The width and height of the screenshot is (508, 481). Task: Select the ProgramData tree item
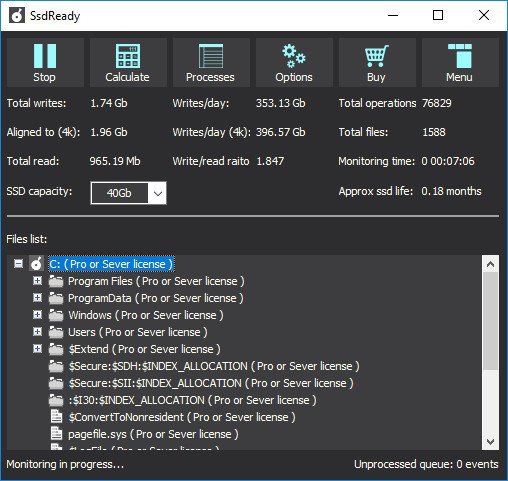(x=156, y=298)
